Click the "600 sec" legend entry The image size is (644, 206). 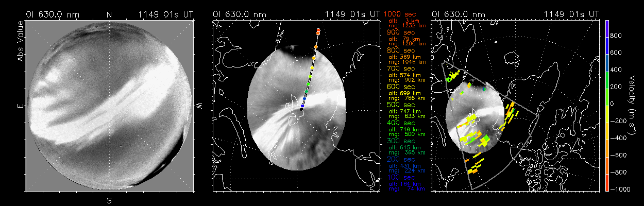pos(401,87)
